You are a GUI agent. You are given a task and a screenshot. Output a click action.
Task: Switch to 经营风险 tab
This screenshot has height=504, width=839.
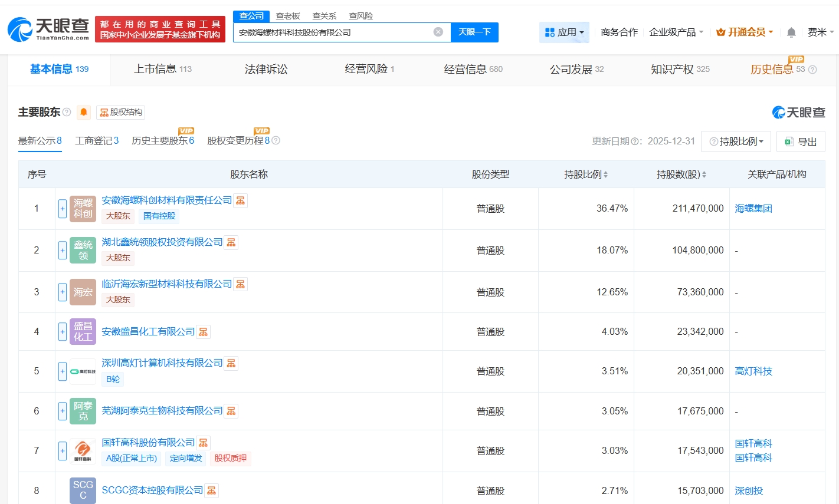tap(369, 69)
